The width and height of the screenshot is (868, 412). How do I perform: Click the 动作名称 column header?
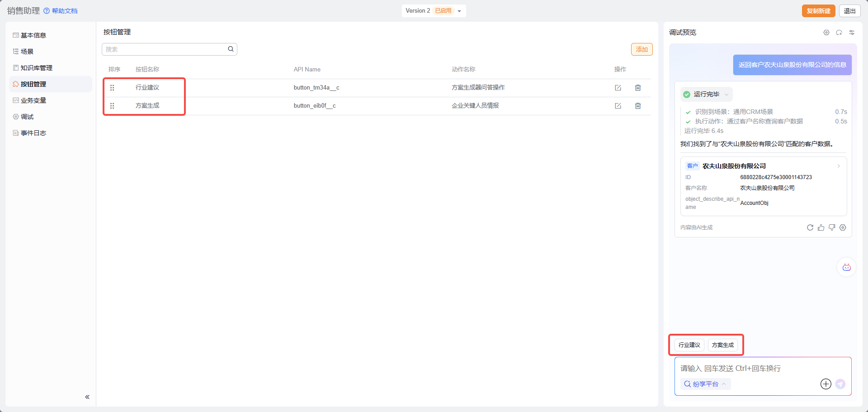coord(463,70)
